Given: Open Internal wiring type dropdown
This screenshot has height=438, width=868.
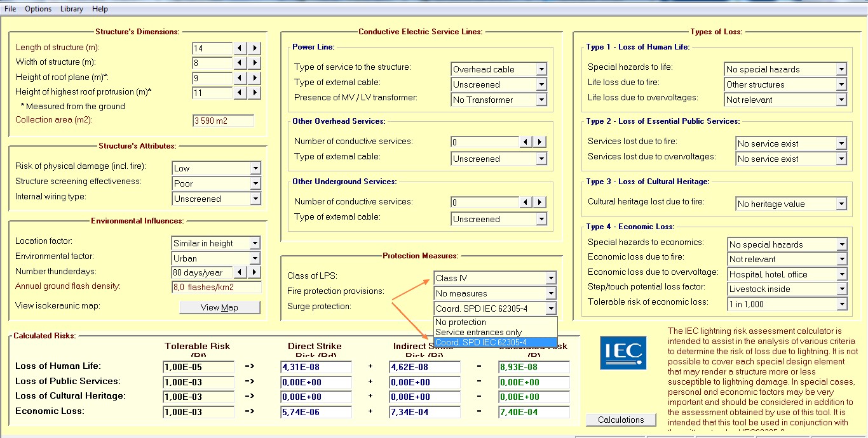Looking at the screenshot, I should pyautogui.click(x=255, y=199).
